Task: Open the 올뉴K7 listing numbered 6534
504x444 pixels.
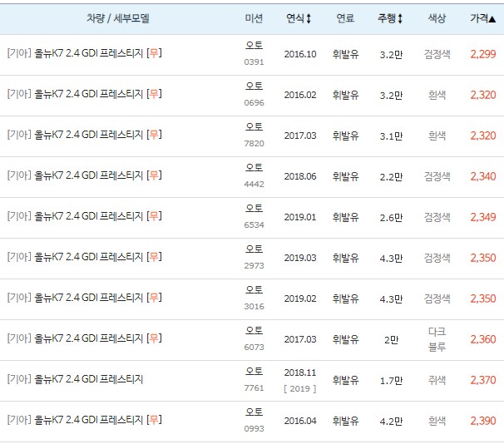Action: tap(88, 216)
